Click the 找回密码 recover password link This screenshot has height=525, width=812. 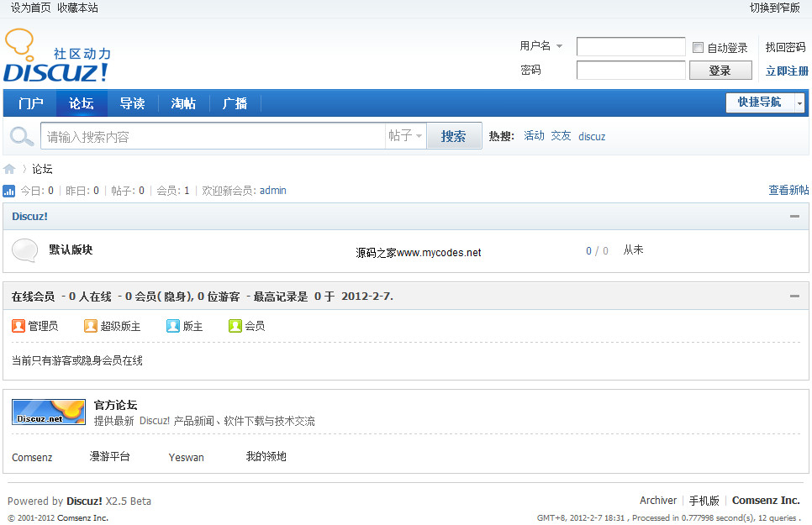(786, 47)
